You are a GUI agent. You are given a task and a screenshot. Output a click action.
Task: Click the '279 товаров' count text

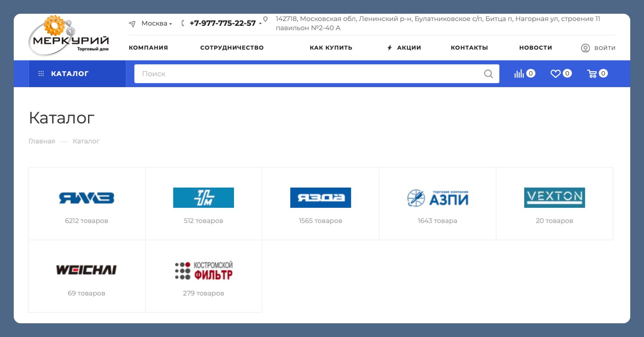click(x=204, y=294)
